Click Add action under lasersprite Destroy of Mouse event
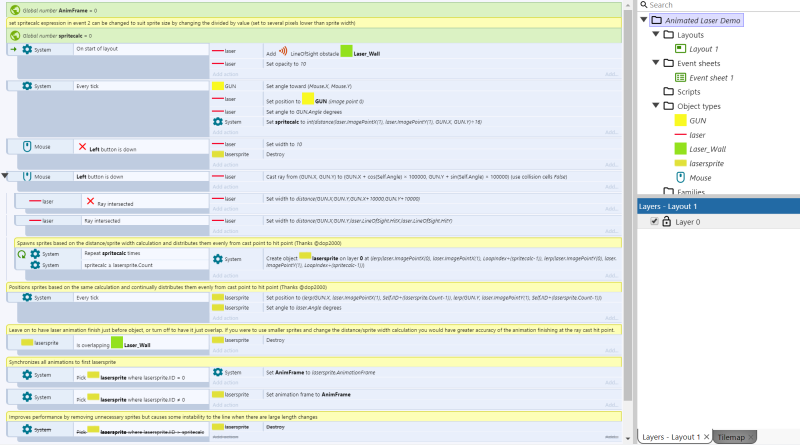The height and width of the screenshot is (446, 800). (x=225, y=165)
